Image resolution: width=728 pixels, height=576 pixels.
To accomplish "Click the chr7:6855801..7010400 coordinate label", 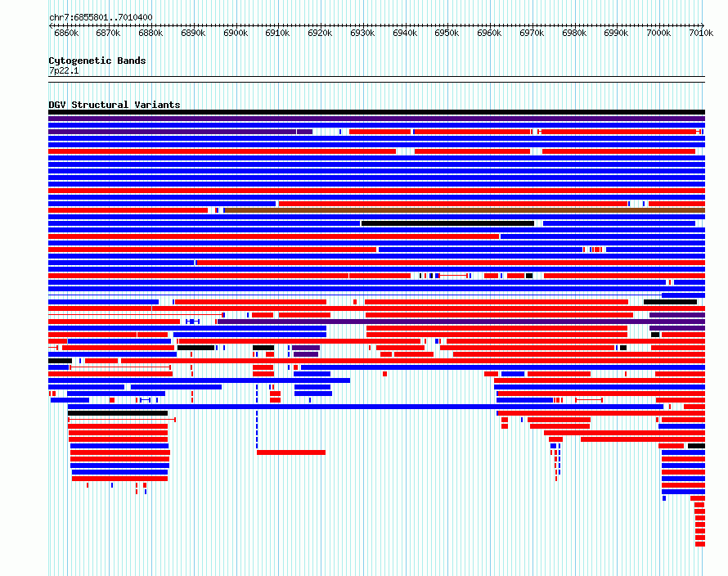I will tap(101, 17).
